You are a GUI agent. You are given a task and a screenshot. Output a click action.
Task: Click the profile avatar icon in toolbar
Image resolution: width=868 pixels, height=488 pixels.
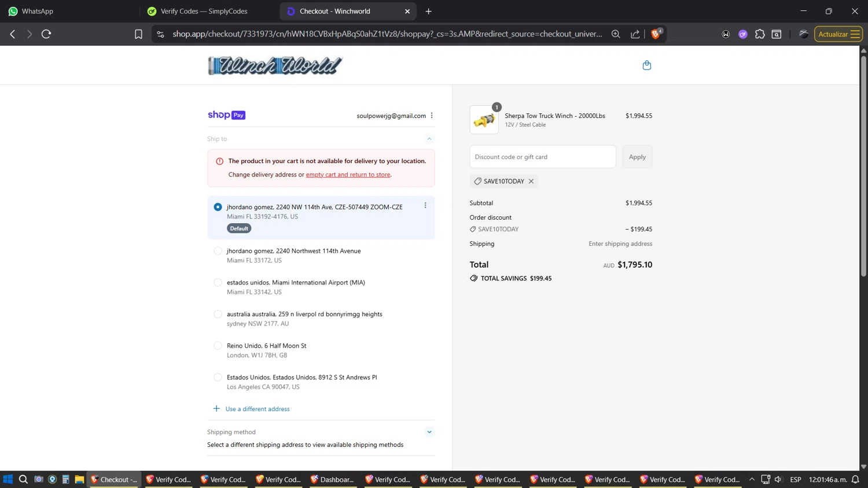tap(803, 34)
